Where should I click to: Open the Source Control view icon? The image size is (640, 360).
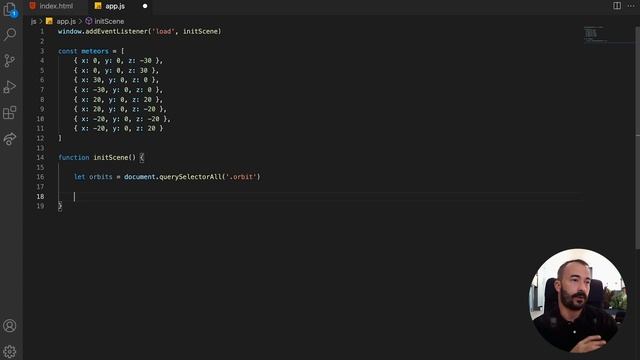coord(9,61)
